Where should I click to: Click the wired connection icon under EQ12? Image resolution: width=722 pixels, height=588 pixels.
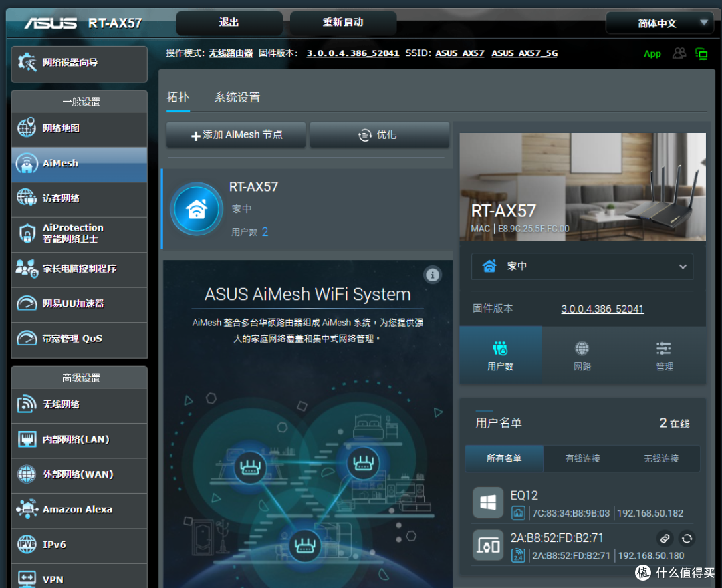(518, 513)
